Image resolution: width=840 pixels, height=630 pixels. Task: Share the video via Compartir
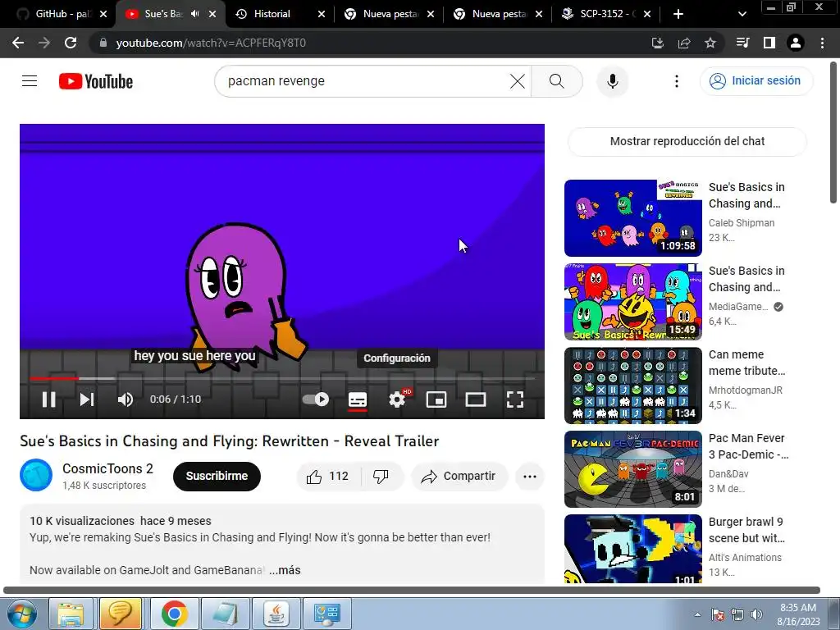(459, 476)
